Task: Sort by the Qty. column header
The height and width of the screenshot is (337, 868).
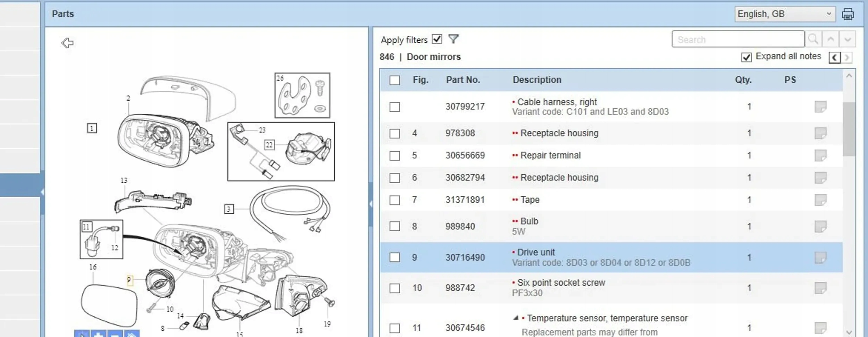Action: coord(743,80)
